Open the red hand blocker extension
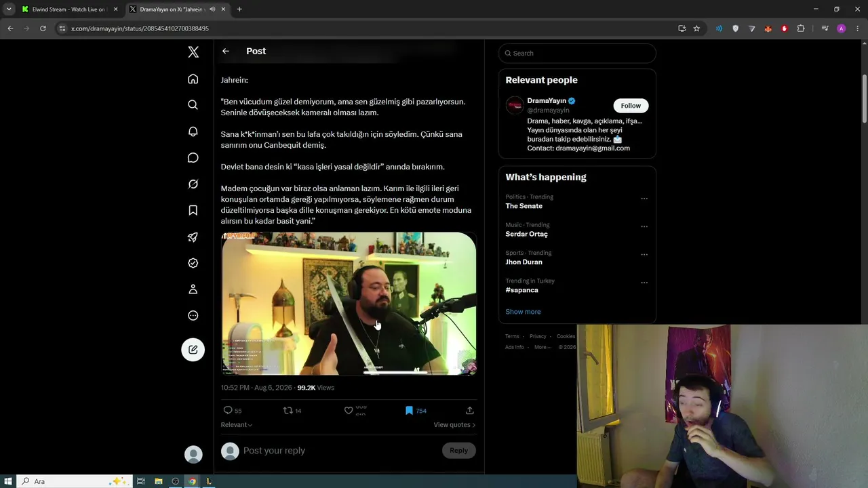The image size is (868, 488). pyautogui.click(x=785, y=28)
